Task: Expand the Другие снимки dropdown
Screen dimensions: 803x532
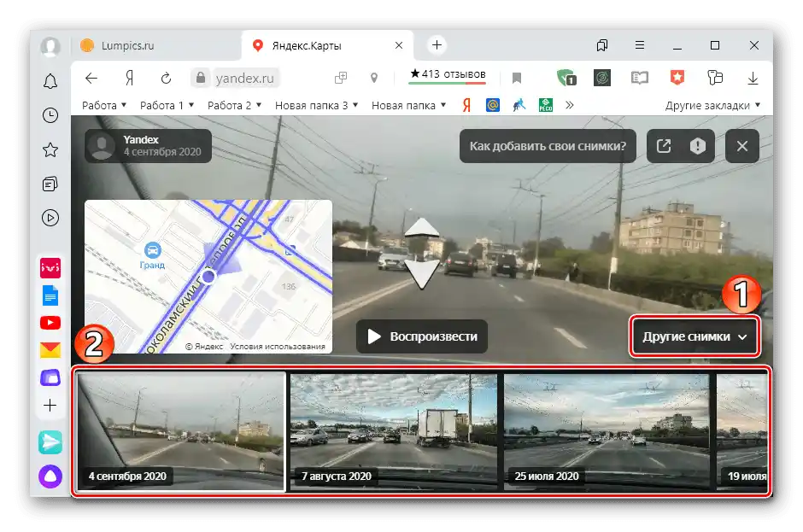Action: [695, 336]
